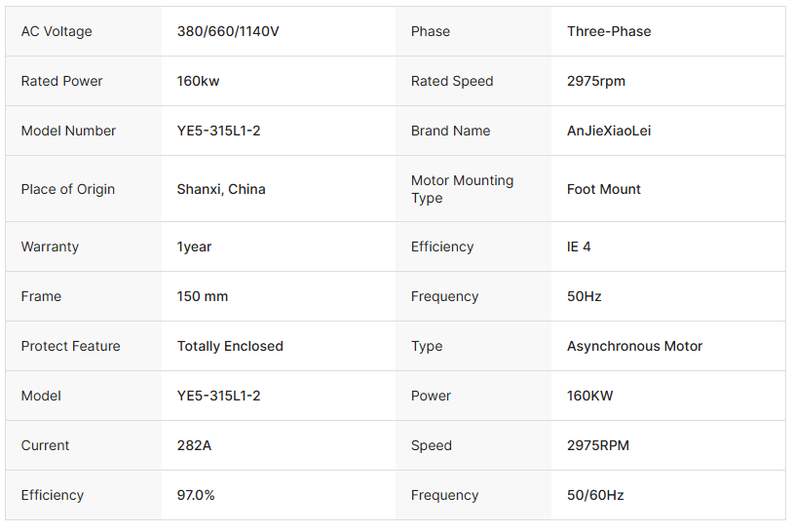Click the IE 4 efficiency value
The height and width of the screenshot is (532, 794).
click(x=579, y=247)
